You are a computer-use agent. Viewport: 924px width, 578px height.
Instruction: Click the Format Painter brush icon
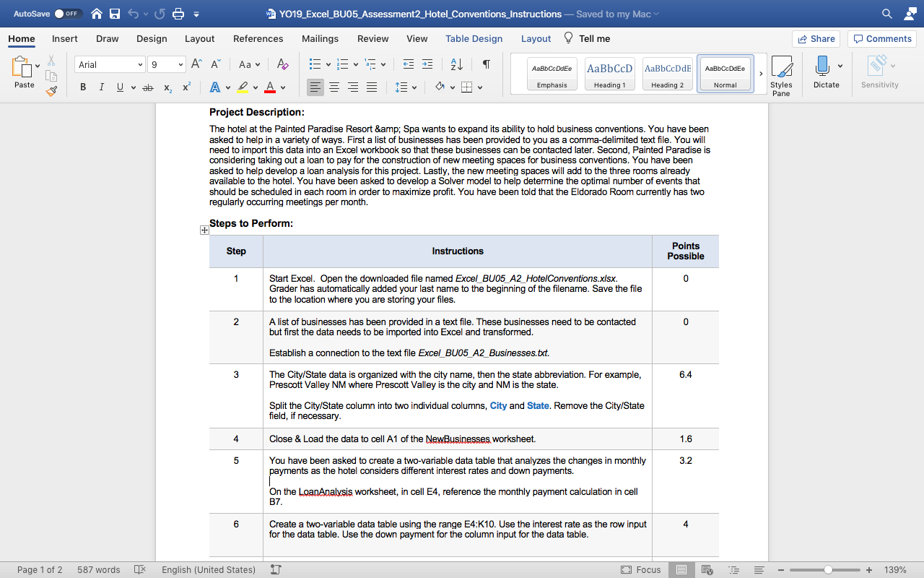pos(51,91)
